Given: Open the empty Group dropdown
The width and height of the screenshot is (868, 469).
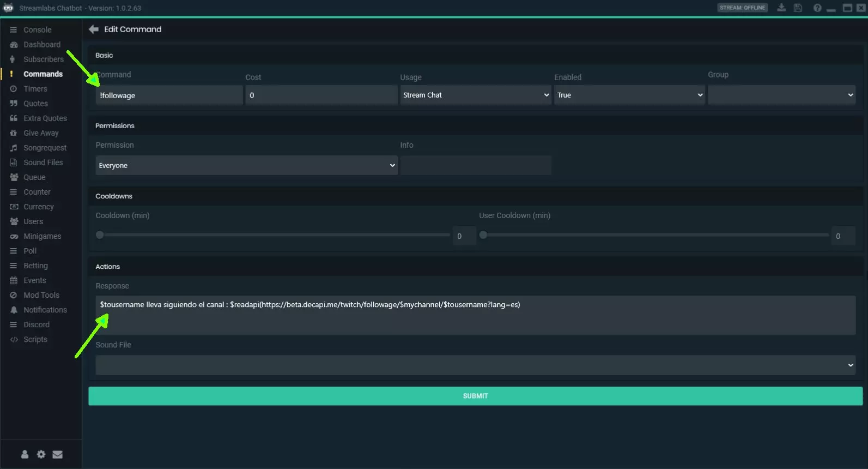Looking at the screenshot, I should click(x=781, y=95).
